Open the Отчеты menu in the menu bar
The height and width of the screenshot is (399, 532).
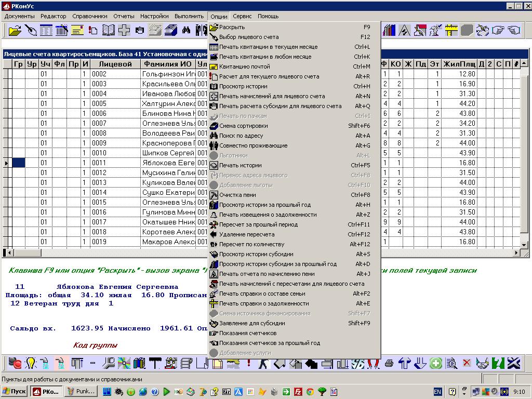pyautogui.click(x=124, y=16)
